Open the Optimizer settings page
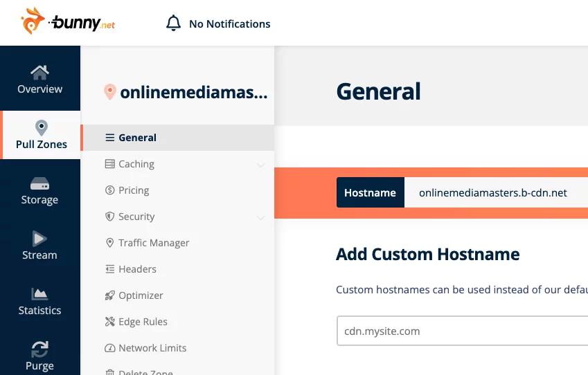588x375 pixels. point(141,295)
